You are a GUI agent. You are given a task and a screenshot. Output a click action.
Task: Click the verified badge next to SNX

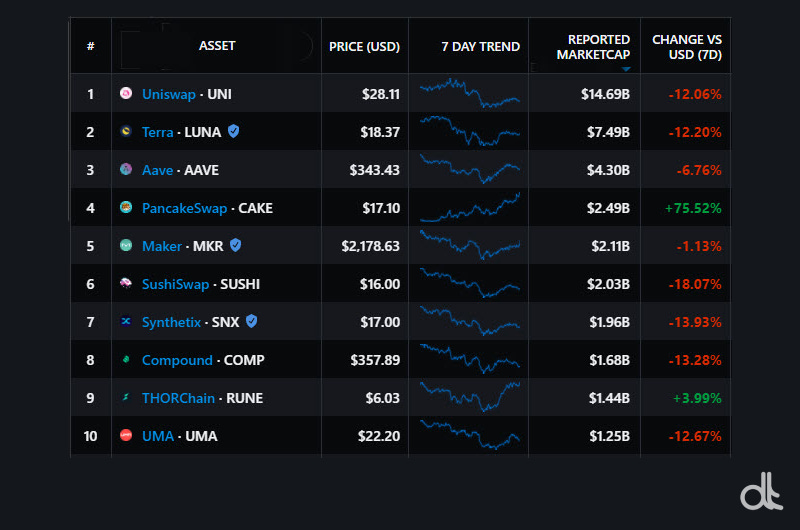(x=252, y=321)
